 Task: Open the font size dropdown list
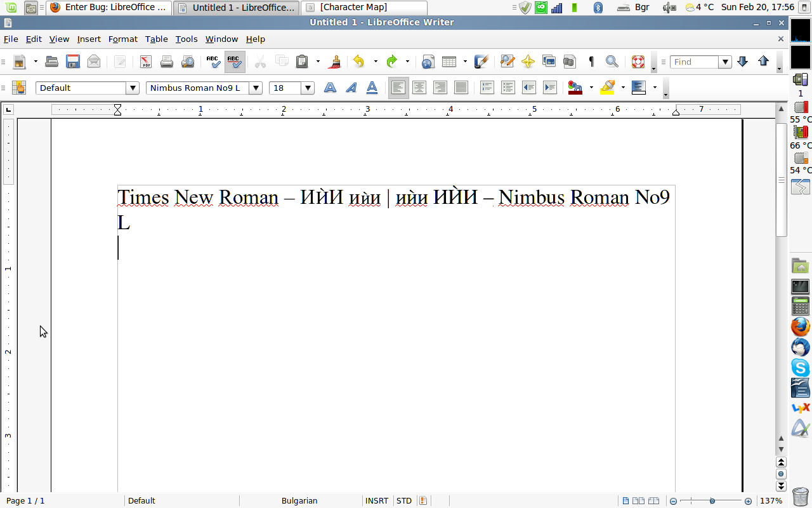coord(308,88)
